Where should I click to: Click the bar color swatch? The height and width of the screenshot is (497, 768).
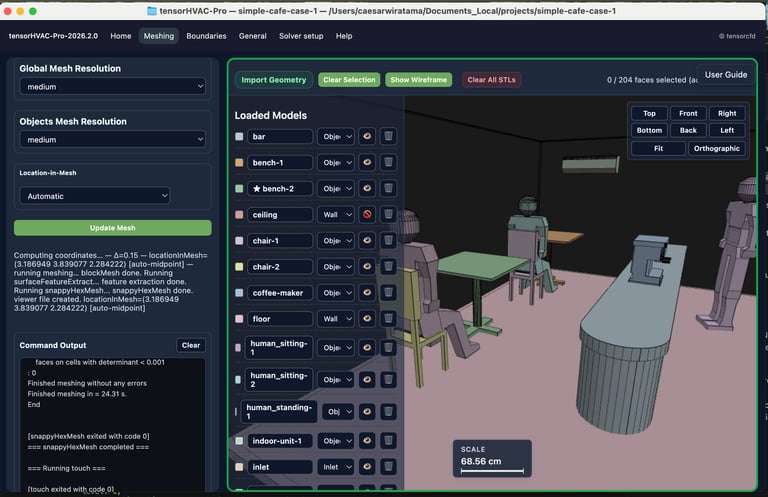click(x=239, y=137)
